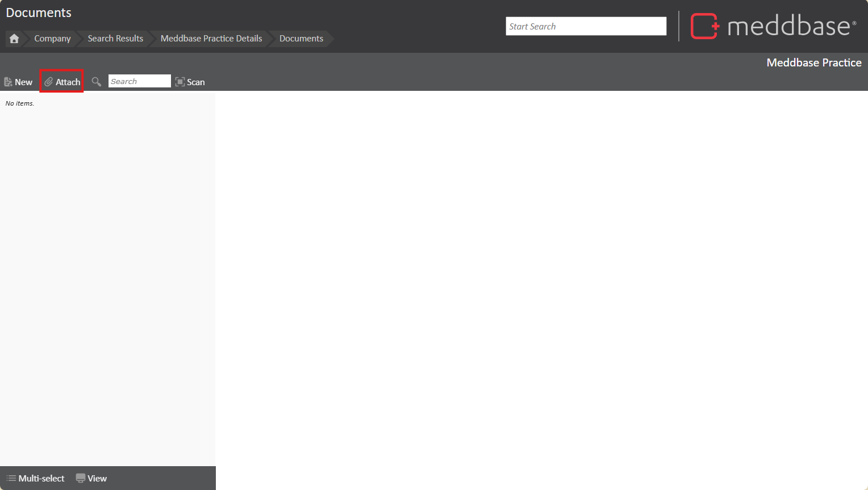Screen dimensions: 868x490
Task: Click the Meddbase Practice heading
Action: (x=813, y=62)
